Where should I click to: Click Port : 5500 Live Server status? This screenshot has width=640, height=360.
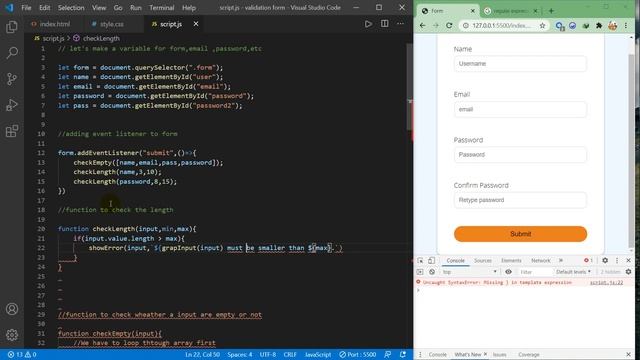click(x=357, y=354)
